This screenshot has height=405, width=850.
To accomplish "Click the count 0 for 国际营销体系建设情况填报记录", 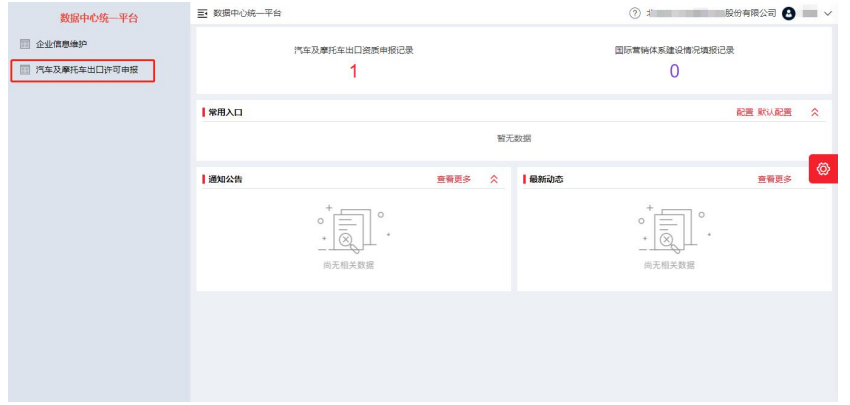I will 674,71.
